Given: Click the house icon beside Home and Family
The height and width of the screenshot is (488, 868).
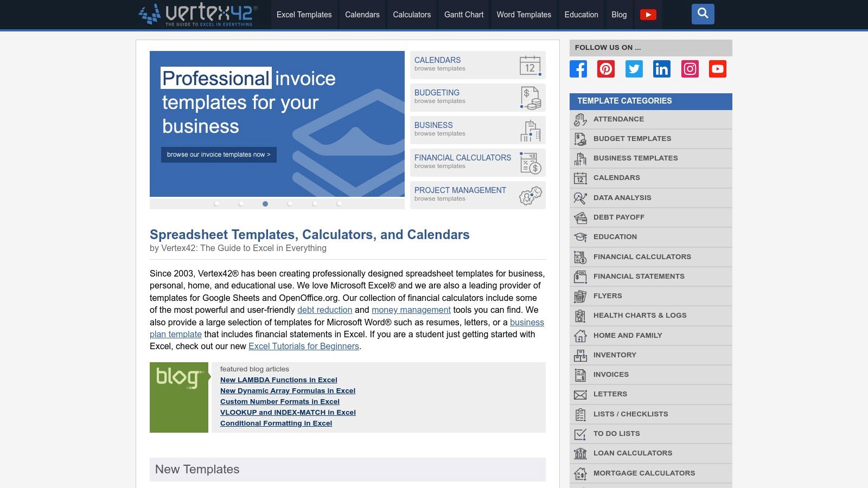Looking at the screenshot, I should coord(580,336).
